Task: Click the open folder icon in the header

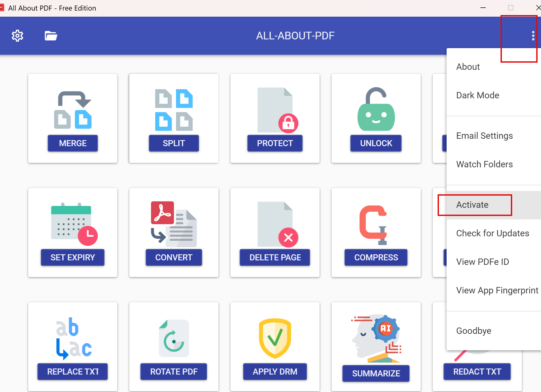Action: click(x=51, y=36)
